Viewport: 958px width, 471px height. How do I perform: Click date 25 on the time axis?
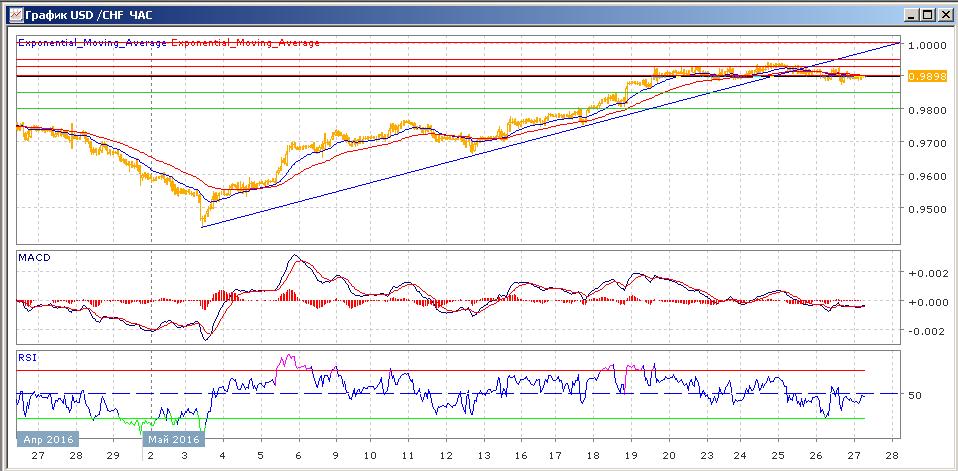click(x=779, y=456)
